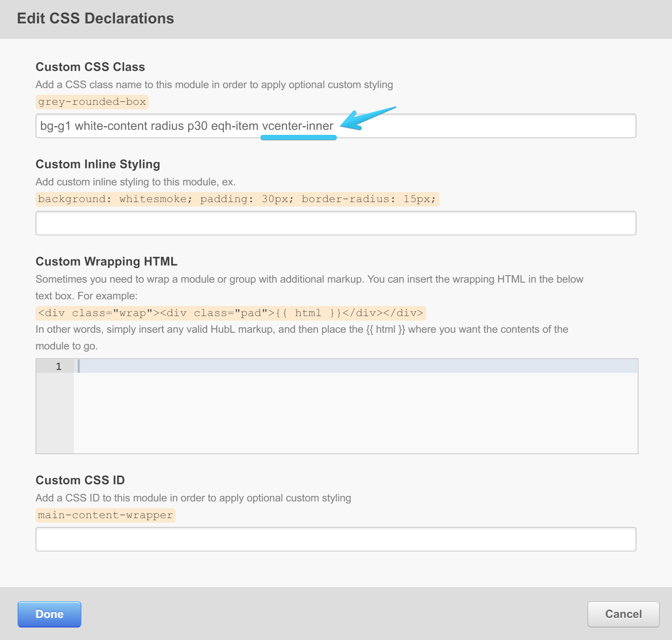Select the grey-rounded-box example text
The image size is (672, 640).
click(92, 102)
